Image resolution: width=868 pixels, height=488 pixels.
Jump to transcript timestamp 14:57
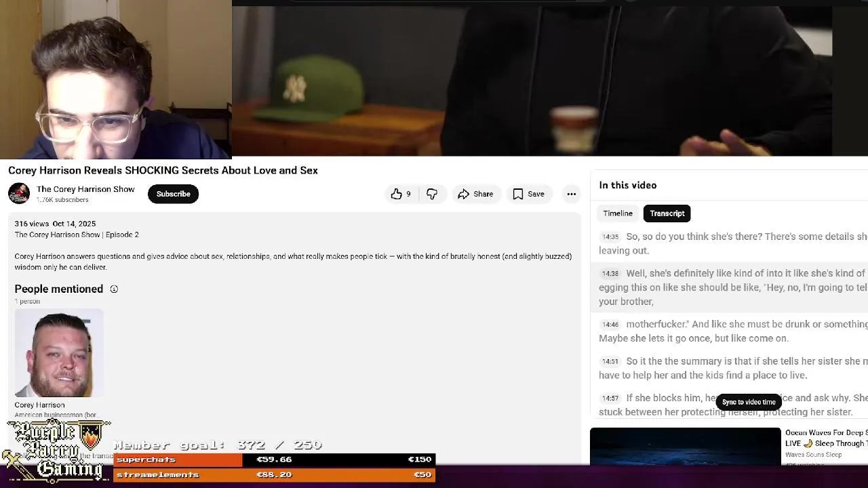tap(610, 399)
